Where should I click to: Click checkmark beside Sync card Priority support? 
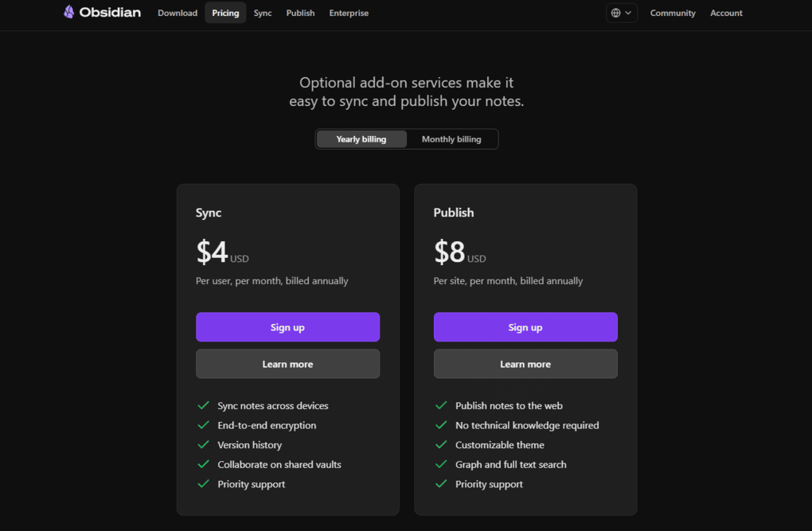point(204,484)
